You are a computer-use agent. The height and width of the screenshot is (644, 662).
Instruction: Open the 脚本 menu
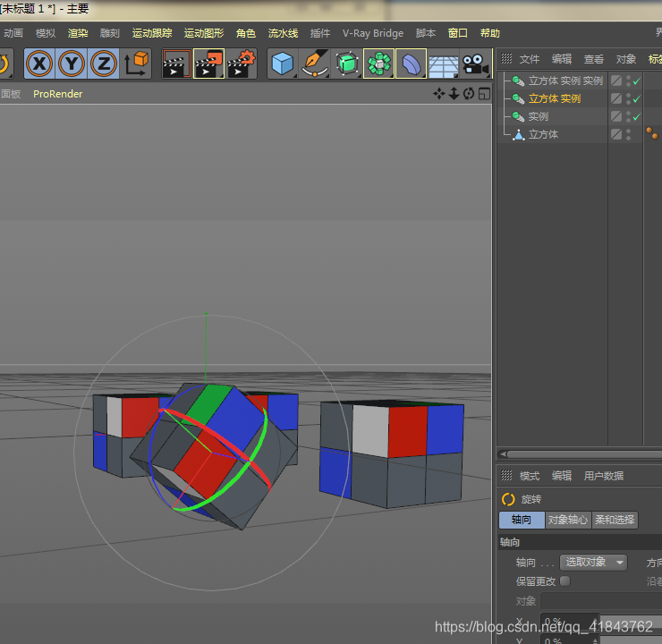[426, 33]
